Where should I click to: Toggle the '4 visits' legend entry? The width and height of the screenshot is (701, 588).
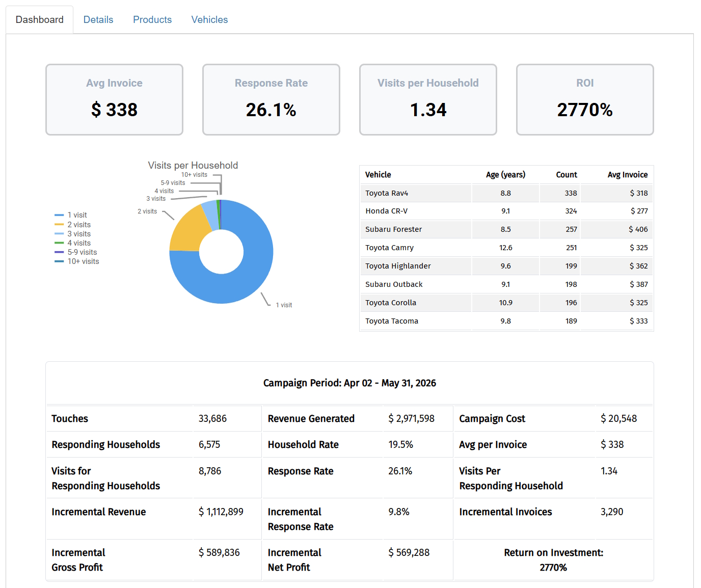(x=73, y=243)
